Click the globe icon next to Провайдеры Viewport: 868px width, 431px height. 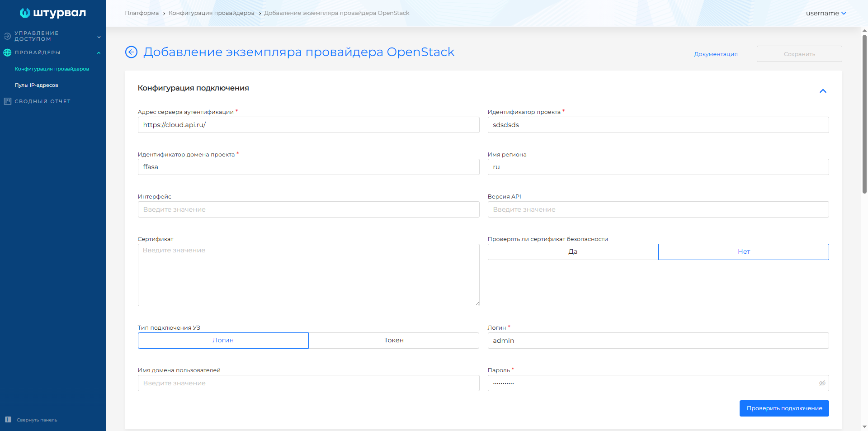coord(7,52)
